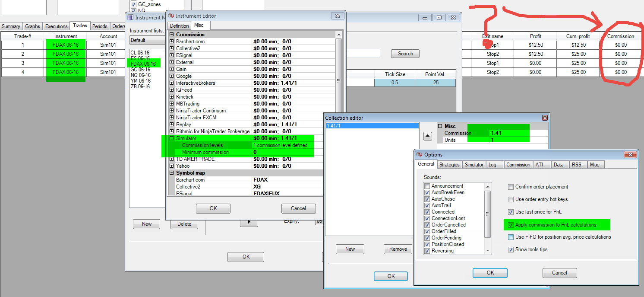Collapse the Symbol map section

(x=171, y=173)
